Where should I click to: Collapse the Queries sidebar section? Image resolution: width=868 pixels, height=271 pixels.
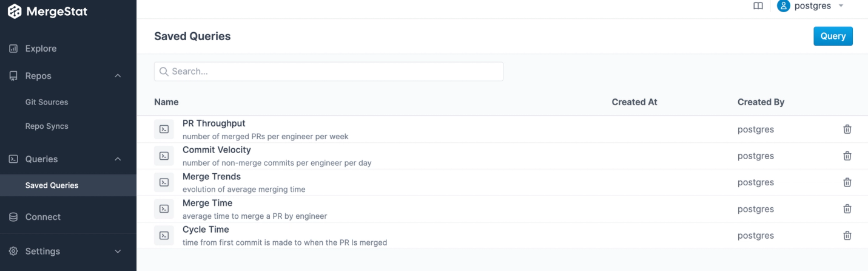[x=118, y=159]
